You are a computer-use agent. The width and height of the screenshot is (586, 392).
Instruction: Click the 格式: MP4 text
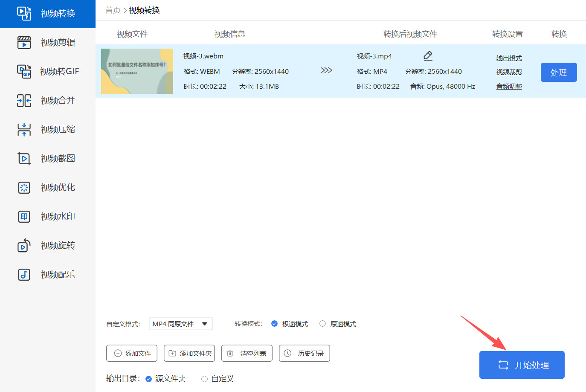pos(372,72)
